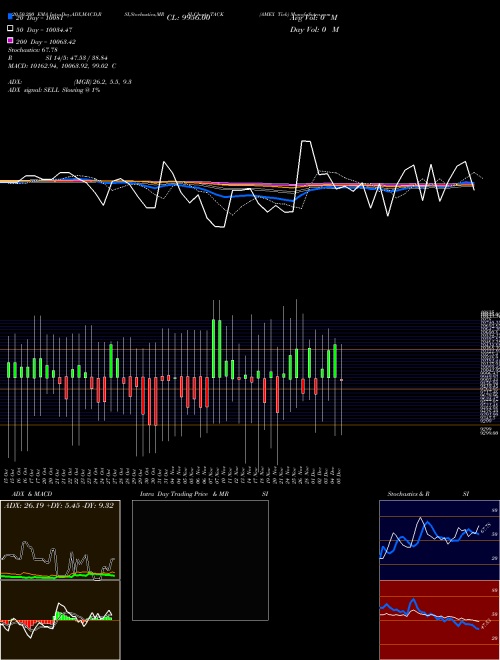Image resolution: width=500 pixels, height=660 pixels.
Task: Select the Day Vol: 0 M text
Action: pos(314,29)
